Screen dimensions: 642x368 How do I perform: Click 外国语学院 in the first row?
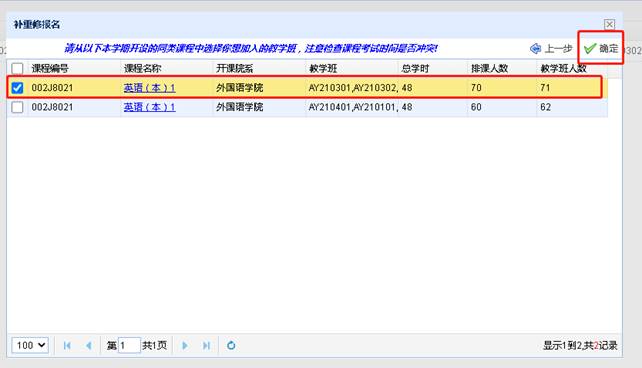pyautogui.click(x=240, y=88)
